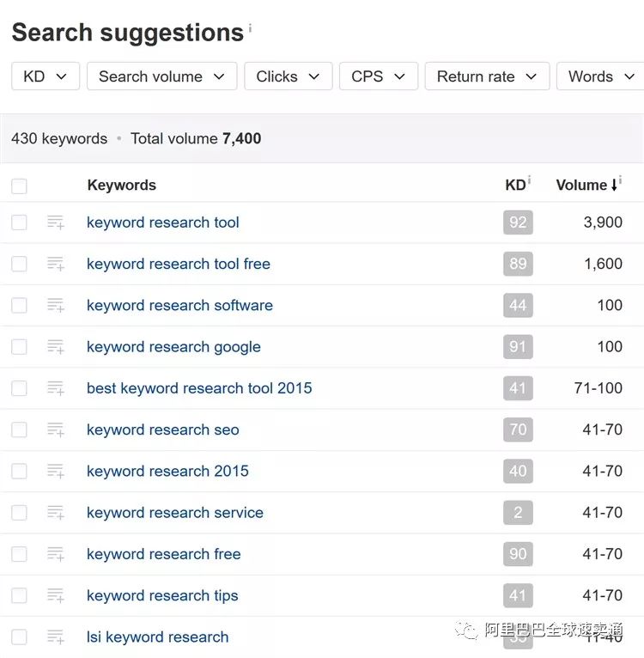The image size is (644, 658).
Task: Click add-to-list icon for keyword research service
Action: click(56, 513)
